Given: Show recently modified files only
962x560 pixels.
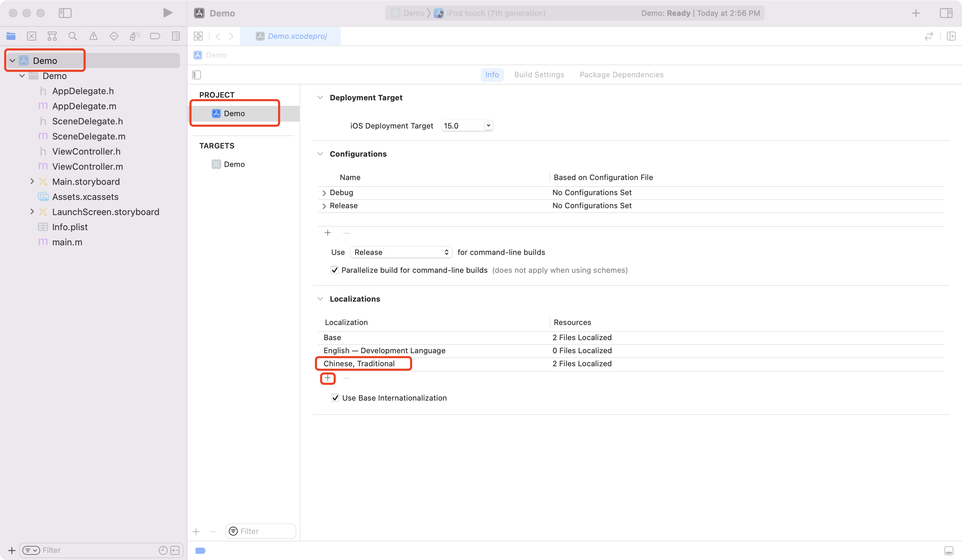Looking at the screenshot, I should point(163,550).
